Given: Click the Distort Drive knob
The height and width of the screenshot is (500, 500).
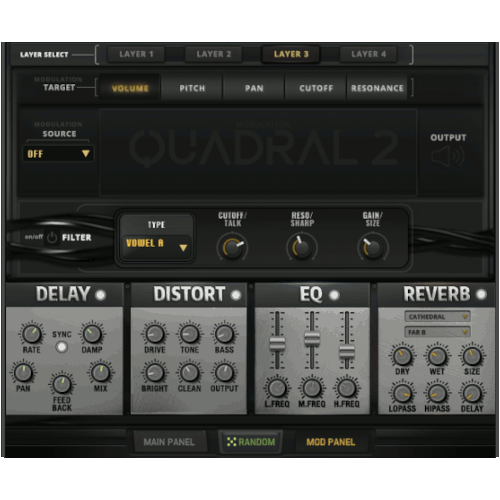Looking at the screenshot, I should coord(155,334).
